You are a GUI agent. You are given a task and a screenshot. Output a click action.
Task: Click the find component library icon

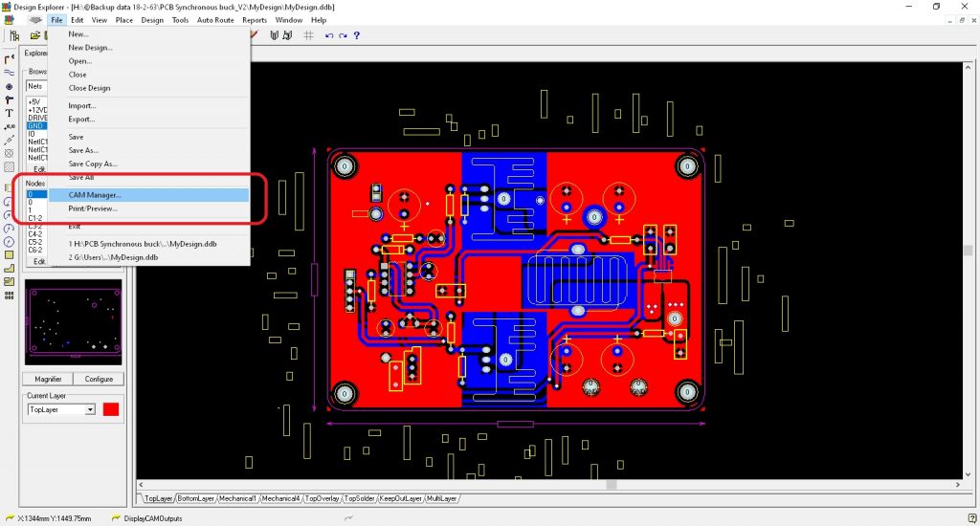point(287,35)
